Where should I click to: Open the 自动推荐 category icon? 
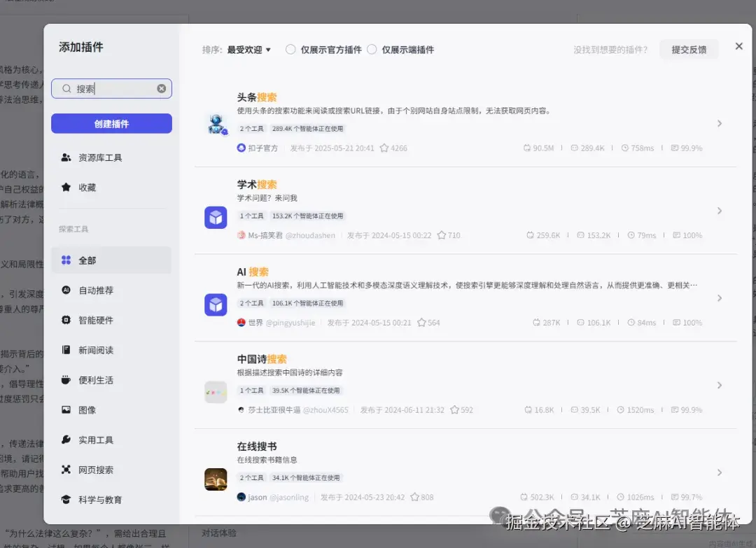64,290
